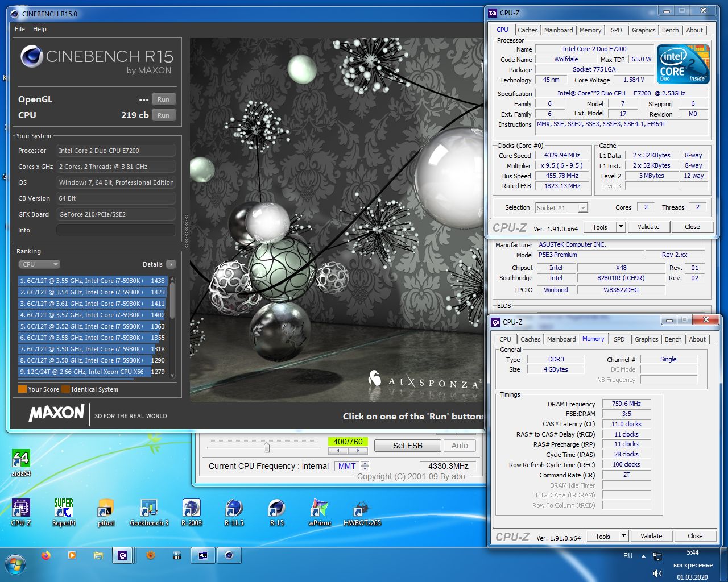
Task: Click the taskbar clock showing 5:44
Action: (692, 552)
